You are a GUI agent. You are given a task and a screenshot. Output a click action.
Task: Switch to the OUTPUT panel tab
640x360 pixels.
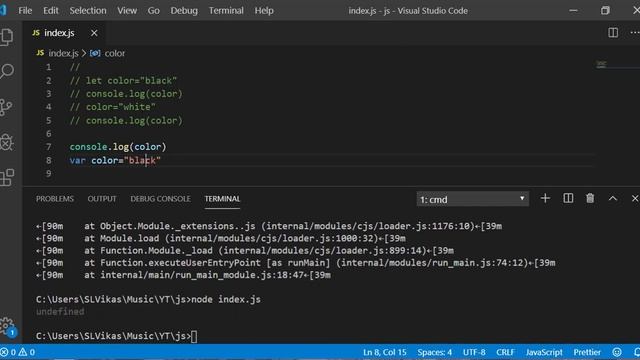coord(102,199)
